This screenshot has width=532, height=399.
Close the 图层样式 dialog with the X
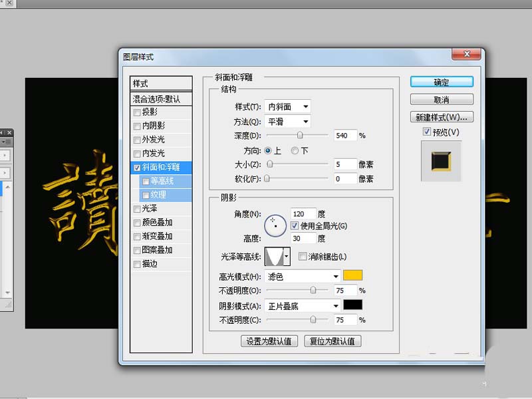[x=467, y=54]
